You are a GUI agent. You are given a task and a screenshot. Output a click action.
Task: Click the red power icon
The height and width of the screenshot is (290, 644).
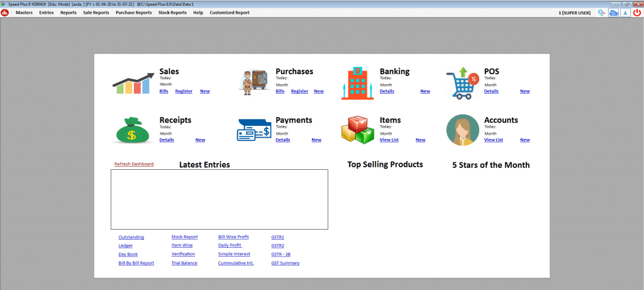click(637, 13)
